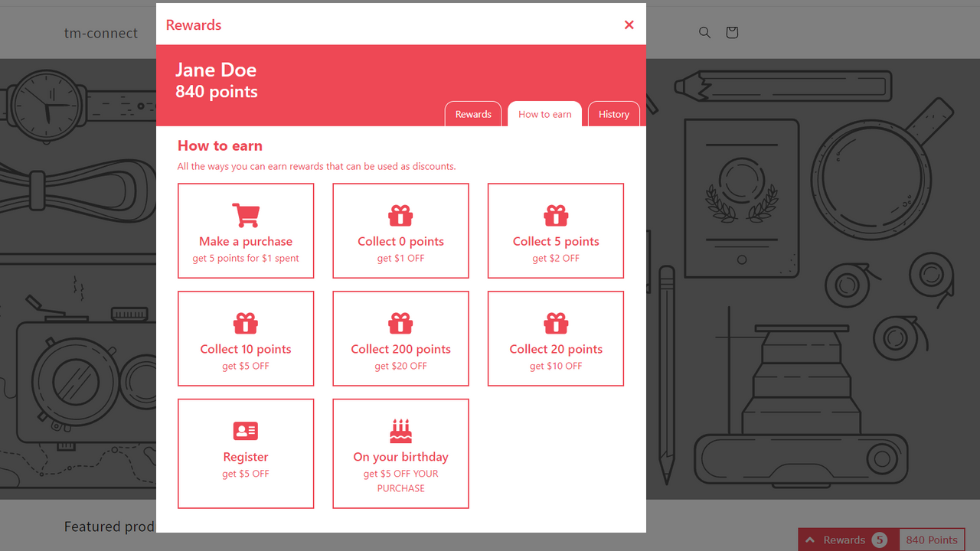Click the gift icon above Collect 5 points
Screen dimensions: 980x551
[x=556, y=216]
